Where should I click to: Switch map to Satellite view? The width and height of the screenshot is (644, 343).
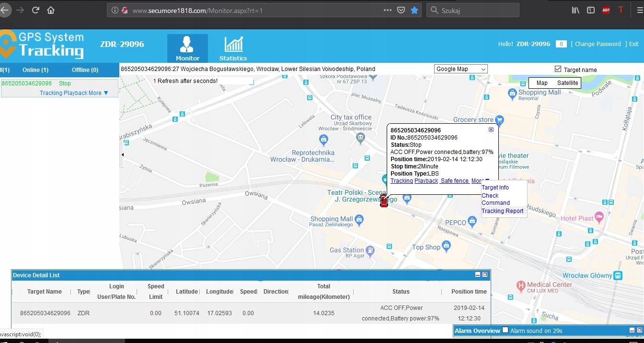pyautogui.click(x=567, y=83)
